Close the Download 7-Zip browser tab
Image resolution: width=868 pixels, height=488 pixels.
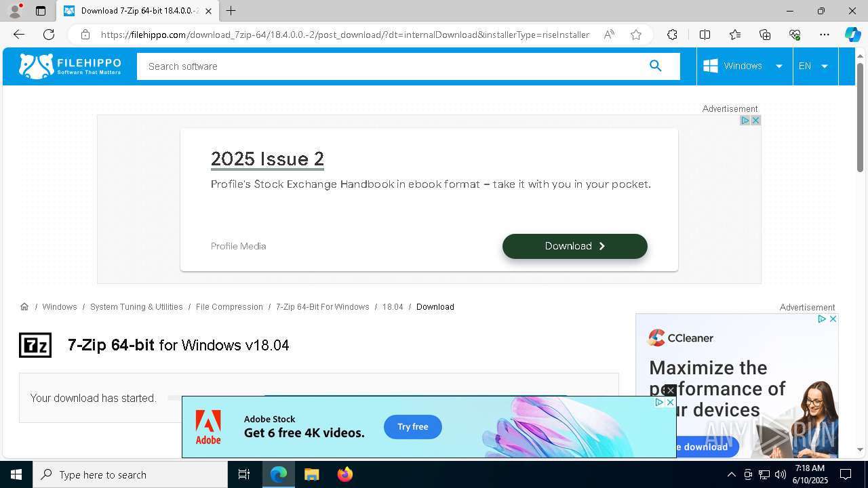tap(209, 11)
